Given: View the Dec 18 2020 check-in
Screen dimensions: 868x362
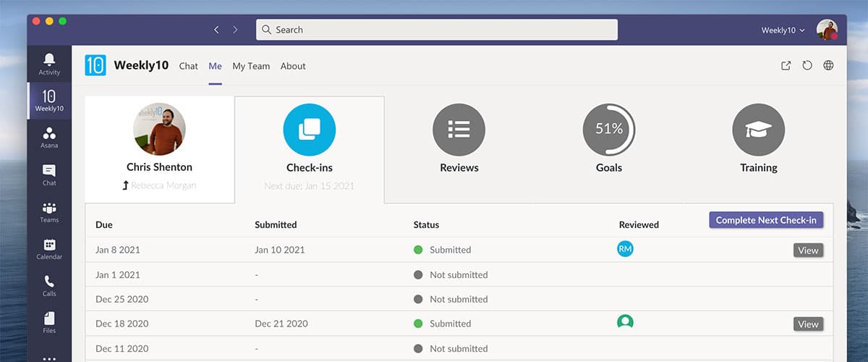Looking at the screenshot, I should click(x=808, y=324).
